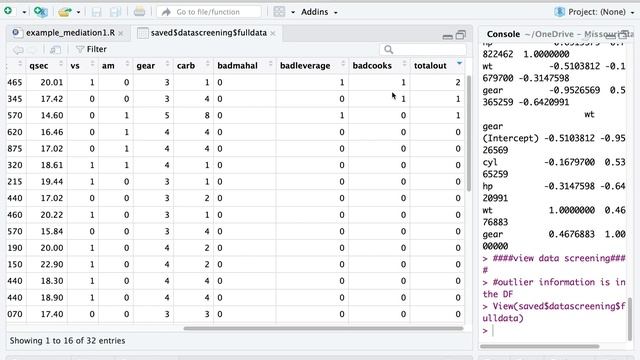This screenshot has width=640, height=360.
Task: Click the Console tab title
Action: coord(503,34)
